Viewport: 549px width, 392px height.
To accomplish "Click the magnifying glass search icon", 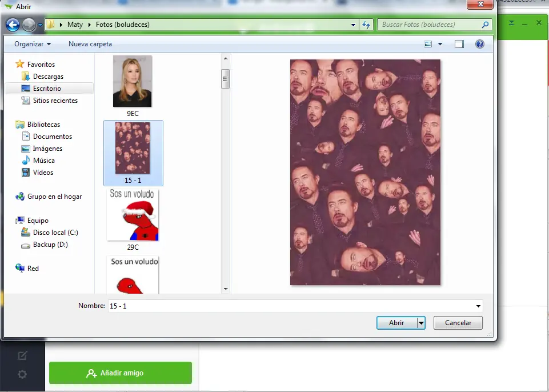I will 485,25.
